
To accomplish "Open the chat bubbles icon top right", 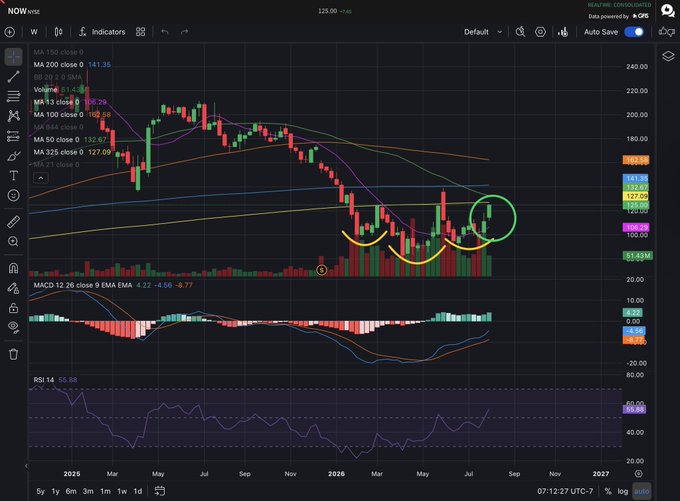I will pyautogui.click(x=668, y=10).
